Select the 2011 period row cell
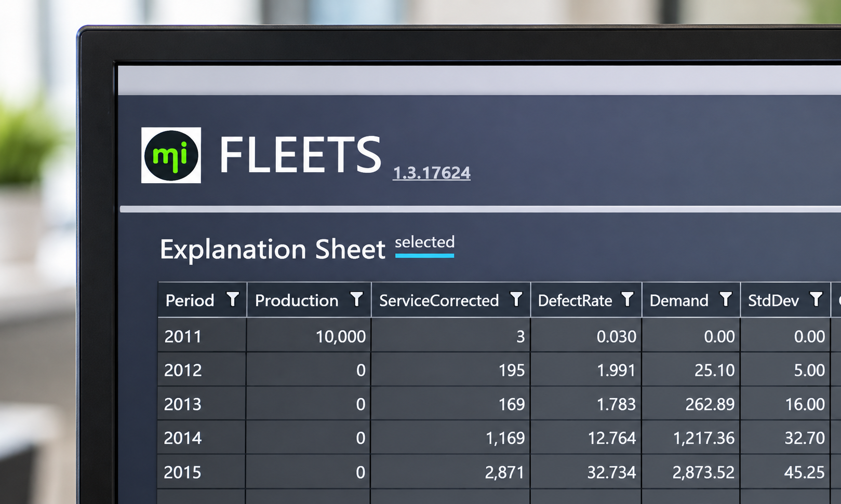841x504 pixels. tap(202, 336)
